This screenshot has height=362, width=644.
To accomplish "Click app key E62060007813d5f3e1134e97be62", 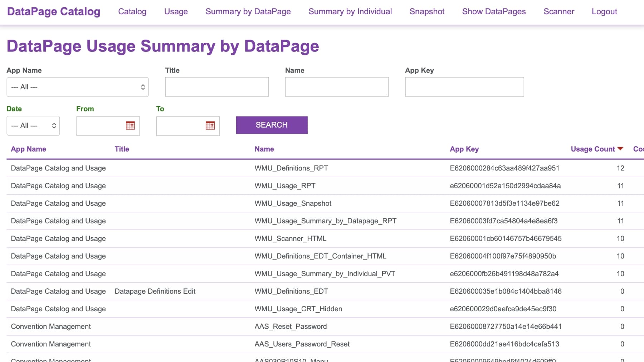I will click(x=504, y=203).
